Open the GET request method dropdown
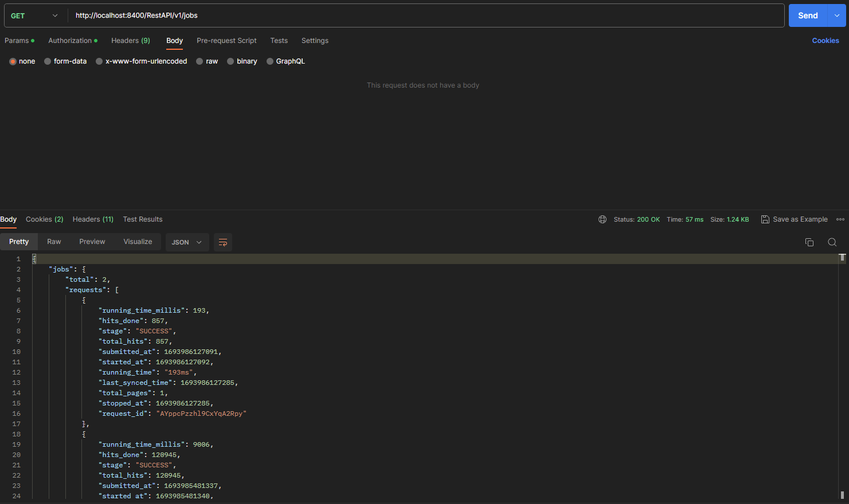 tap(34, 15)
